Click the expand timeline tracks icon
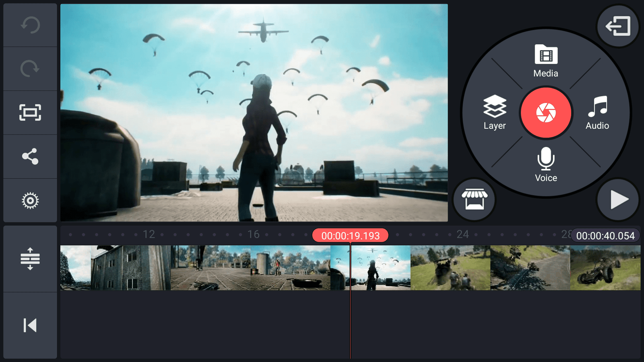Image resolution: width=644 pixels, height=362 pixels. tap(30, 259)
